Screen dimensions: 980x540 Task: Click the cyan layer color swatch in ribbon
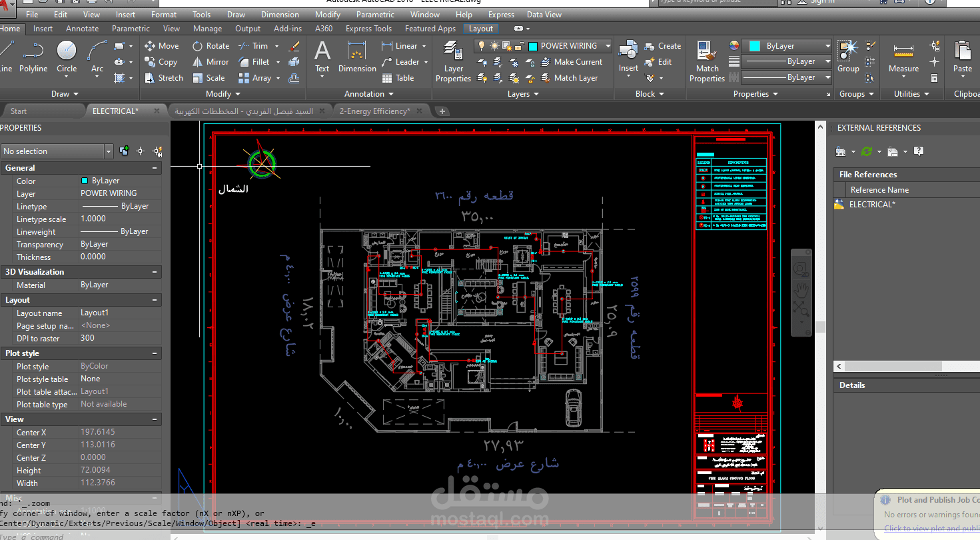tap(533, 46)
